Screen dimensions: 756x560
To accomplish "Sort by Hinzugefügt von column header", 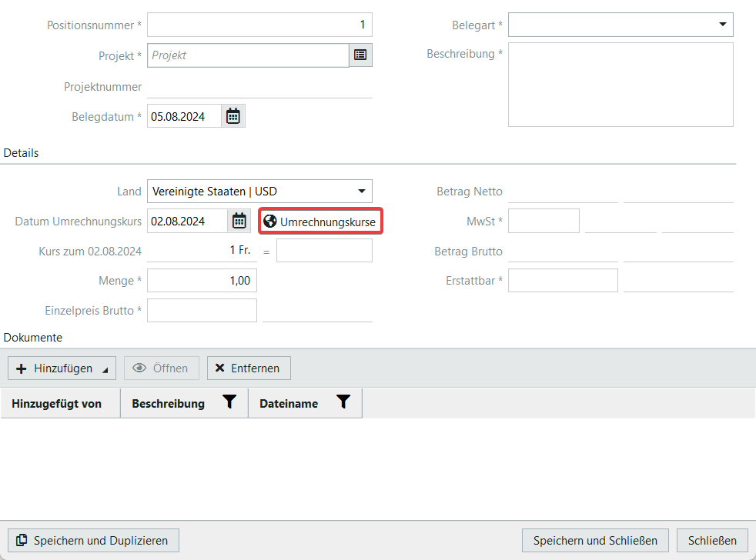I will pyautogui.click(x=57, y=404).
